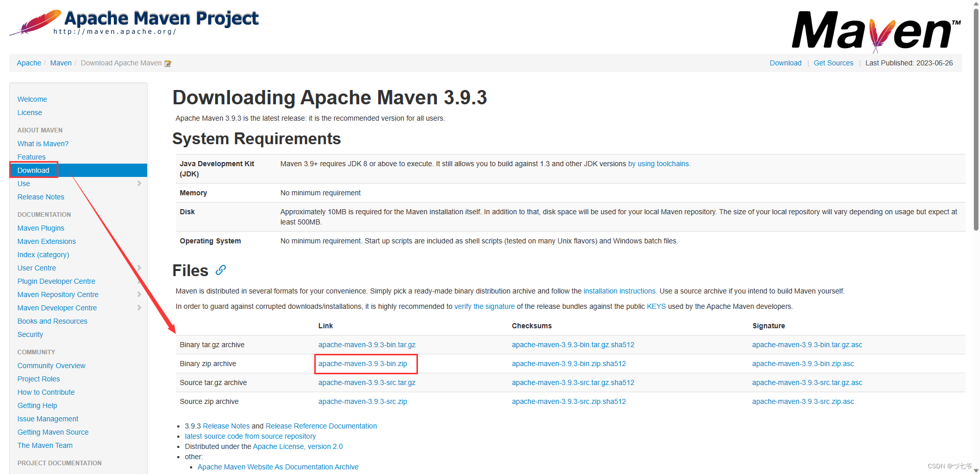Open Getting Help link
Viewport: 980px width, 474px height.
coord(37,405)
